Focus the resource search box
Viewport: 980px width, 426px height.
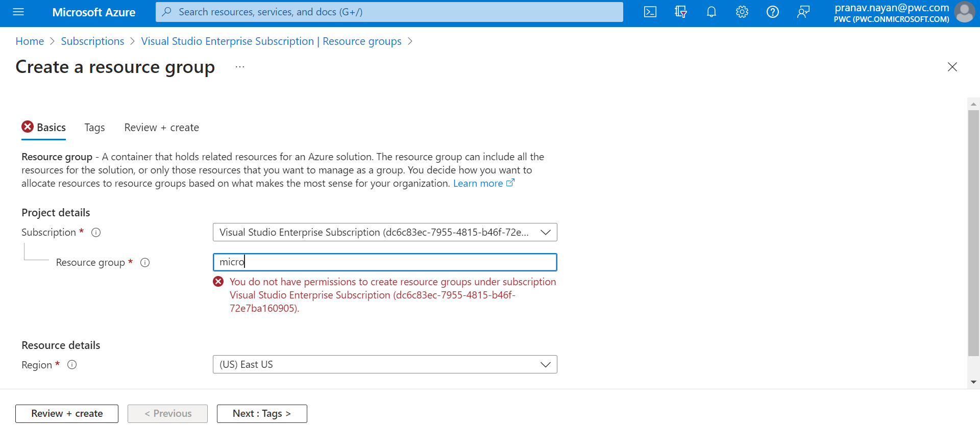click(x=389, y=12)
